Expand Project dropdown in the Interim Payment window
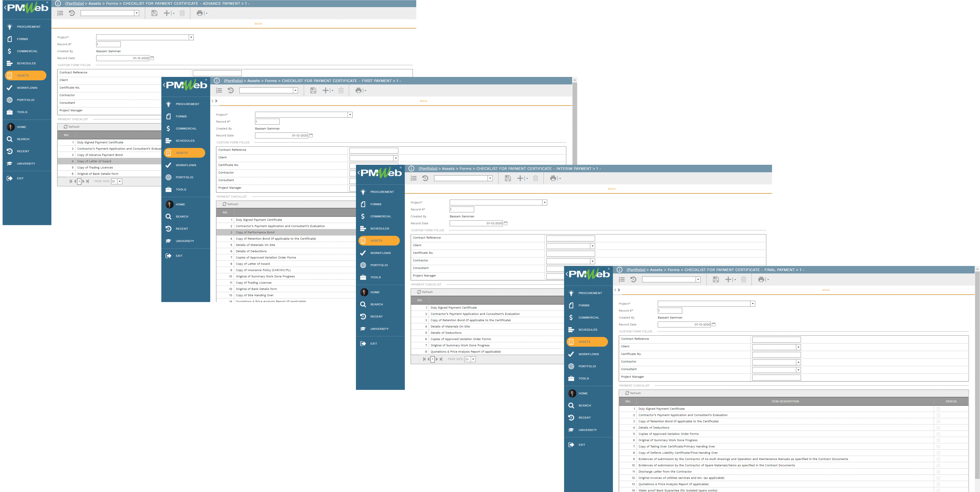Viewport: 980px width, 492px height. point(545,202)
